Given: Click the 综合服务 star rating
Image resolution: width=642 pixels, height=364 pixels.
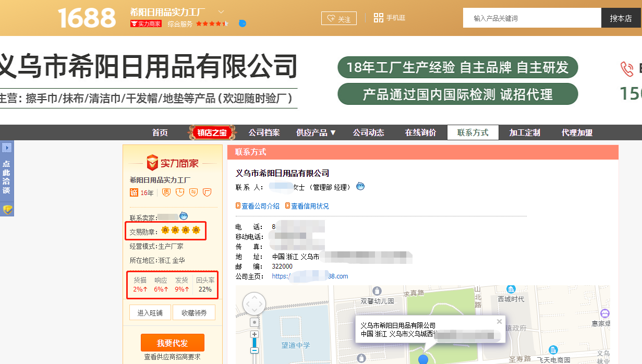Looking at the screenshot, I should tap(212, 24).
